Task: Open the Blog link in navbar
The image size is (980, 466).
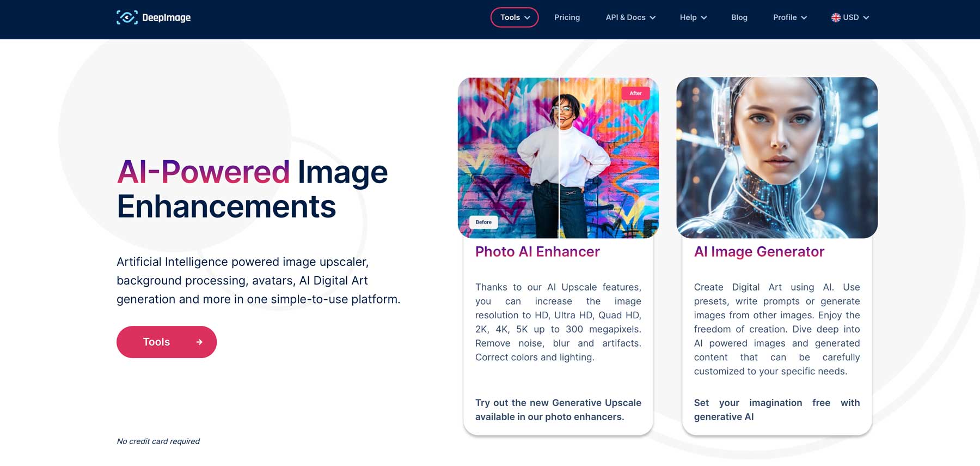Action: (739, 17)
